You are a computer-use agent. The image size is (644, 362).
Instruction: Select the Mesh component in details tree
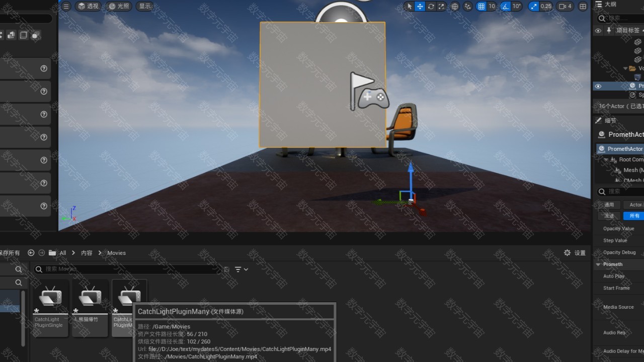click(629, 170)
